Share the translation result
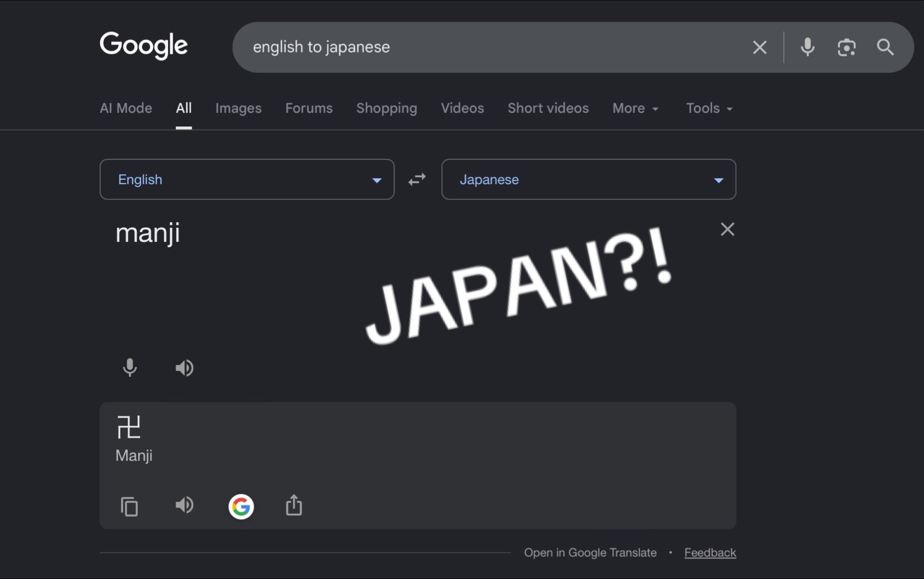The image size is (924, 579). pos(294,505)
